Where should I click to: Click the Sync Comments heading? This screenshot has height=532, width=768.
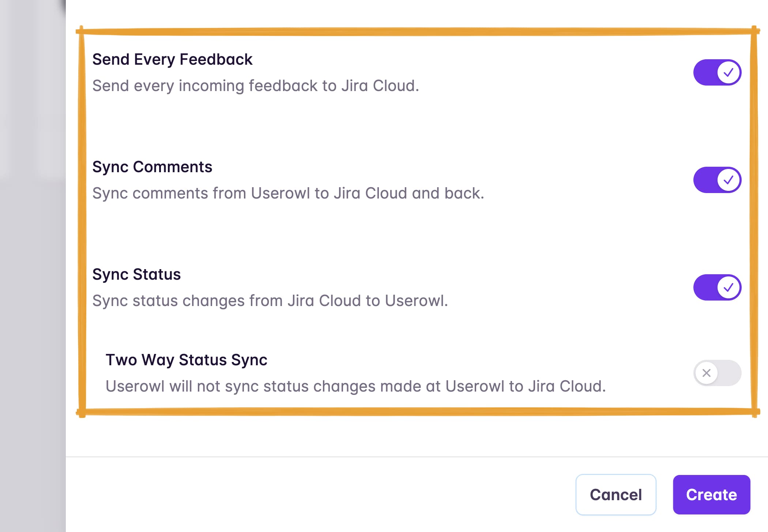152,167
